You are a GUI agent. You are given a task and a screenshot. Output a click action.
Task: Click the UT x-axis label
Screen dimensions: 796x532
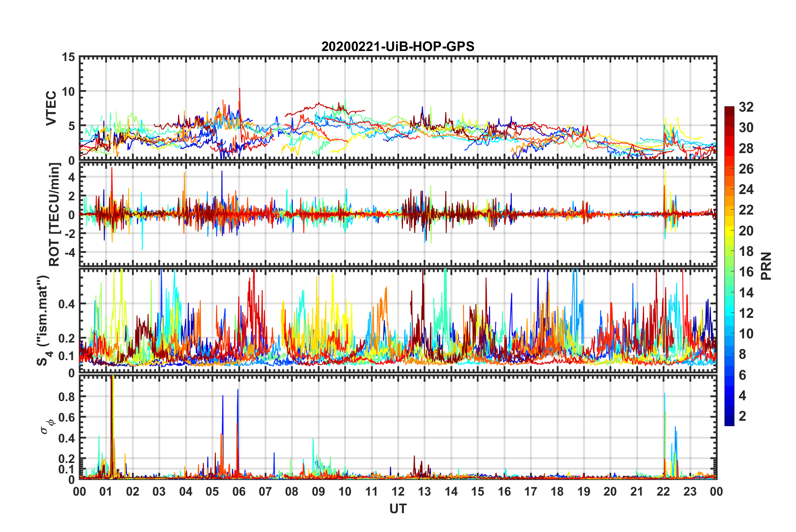(398, 509)
